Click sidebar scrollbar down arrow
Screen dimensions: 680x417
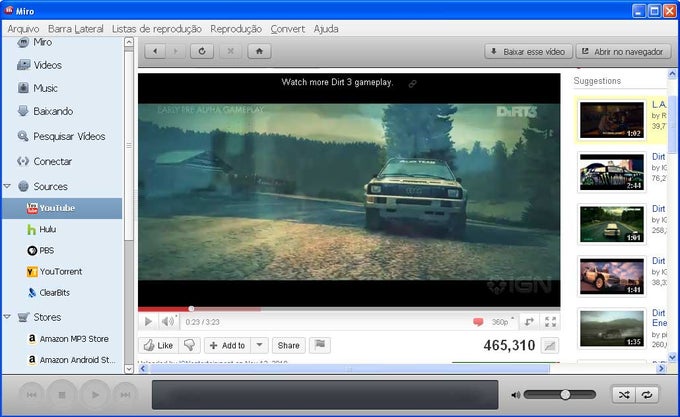pos(129,369)
